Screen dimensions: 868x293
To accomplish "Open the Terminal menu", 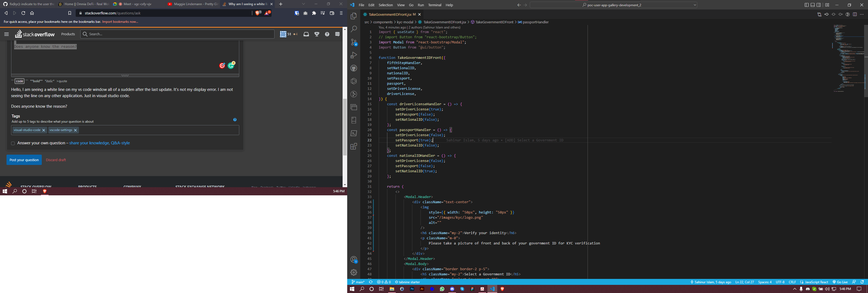I will (x=434, y=5).
